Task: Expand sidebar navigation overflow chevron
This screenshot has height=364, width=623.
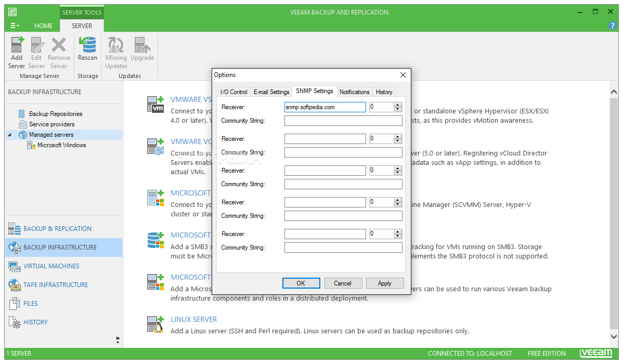Action: (118, 340)
